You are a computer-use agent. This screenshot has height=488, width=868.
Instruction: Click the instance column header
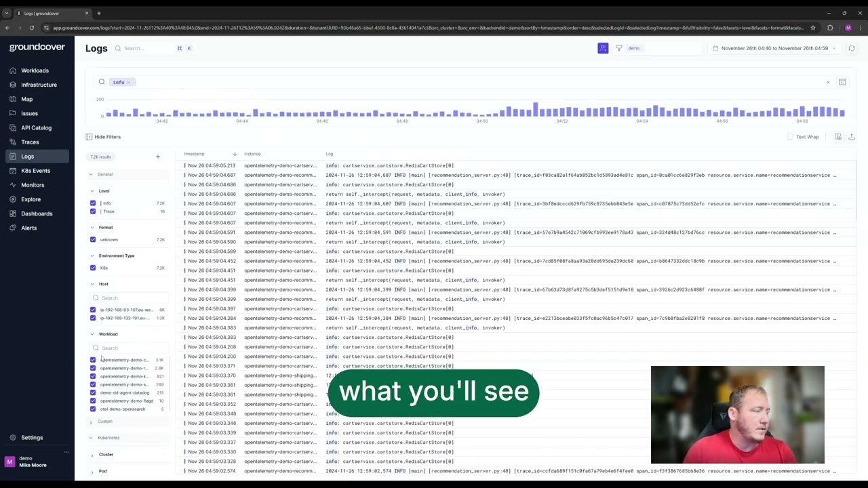252,154
